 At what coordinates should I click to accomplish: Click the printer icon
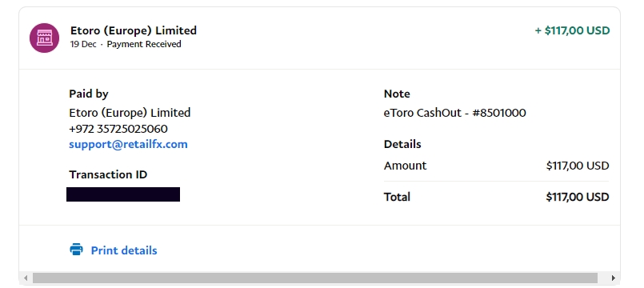tap(76, 250)
